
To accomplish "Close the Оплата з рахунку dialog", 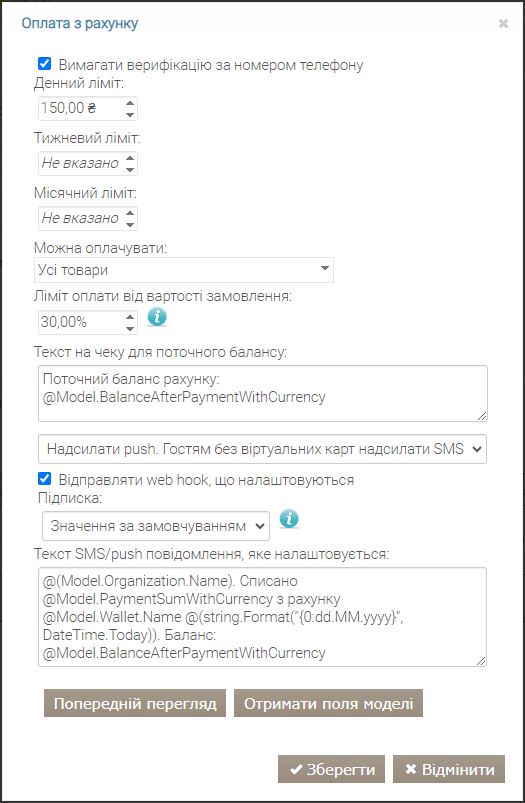I will [x=503, y=24].
